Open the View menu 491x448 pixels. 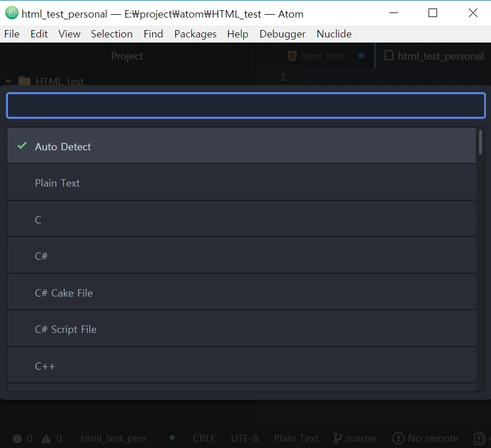coord(69,34)
